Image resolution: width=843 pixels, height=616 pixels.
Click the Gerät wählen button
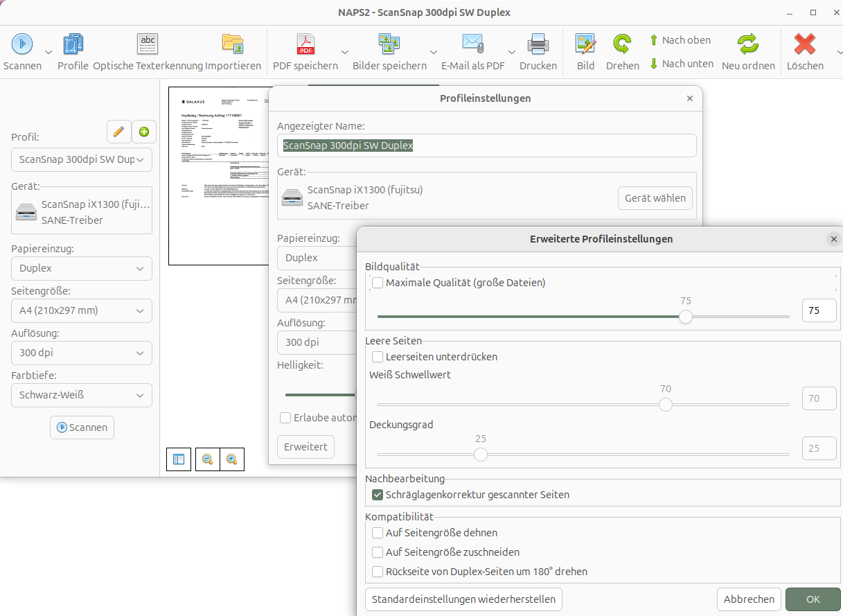[x=655, y=198]
